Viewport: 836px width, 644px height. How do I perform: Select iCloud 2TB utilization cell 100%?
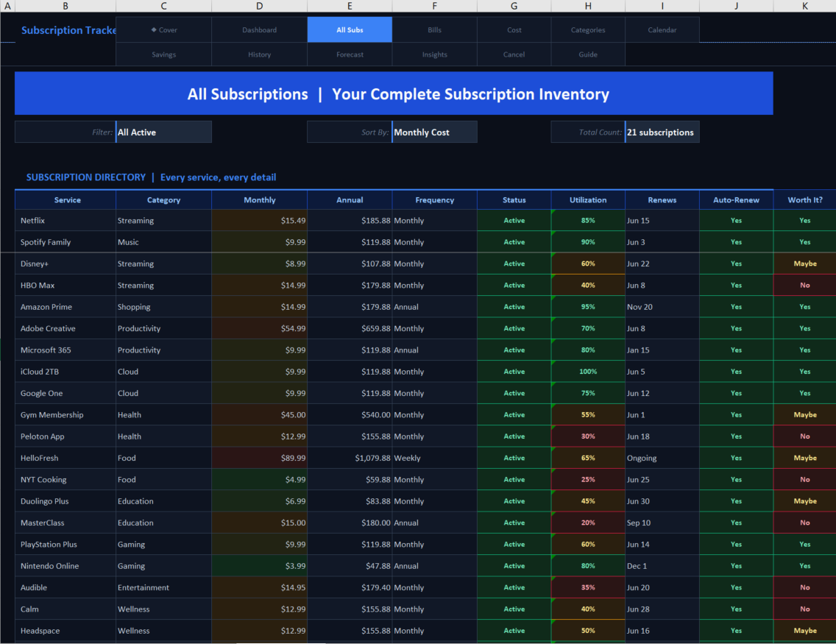point(588,372)
